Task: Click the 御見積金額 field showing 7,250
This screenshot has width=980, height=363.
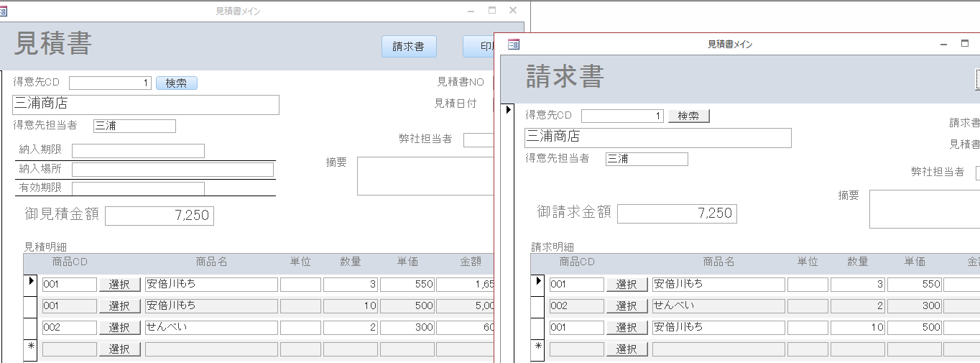Action: [160, 216]
